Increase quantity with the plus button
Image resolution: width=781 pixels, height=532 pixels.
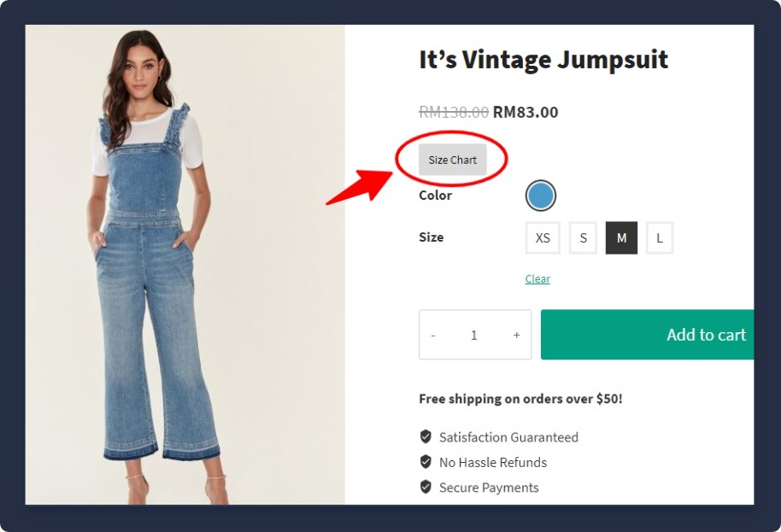point(516,335)
